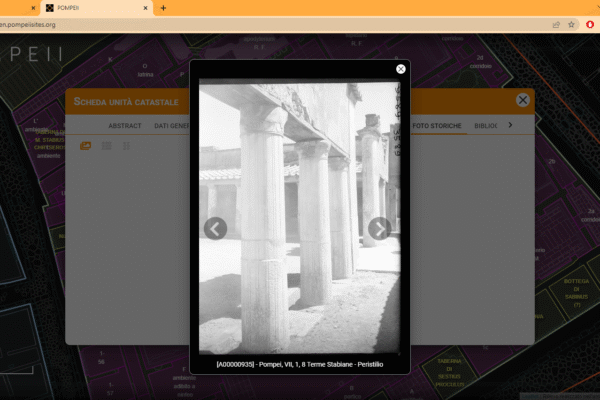Close the Scheda unità catastale panel

click(522, 100)
